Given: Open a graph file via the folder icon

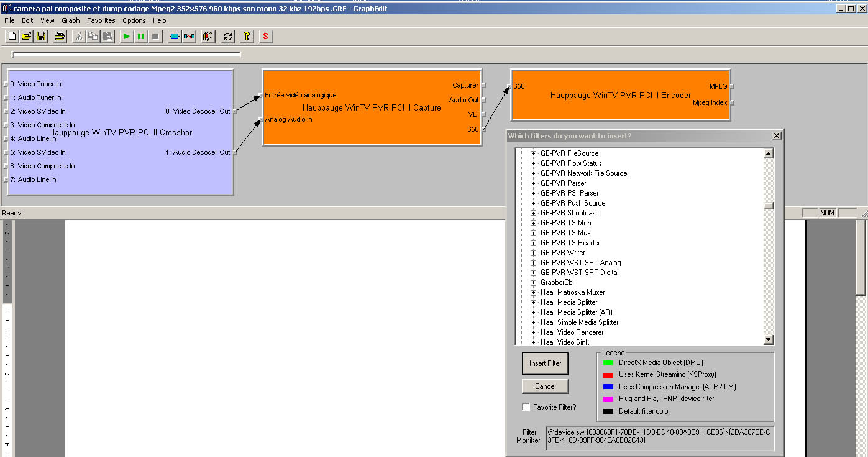Looking at the screenshot, I should coord(26,37).
